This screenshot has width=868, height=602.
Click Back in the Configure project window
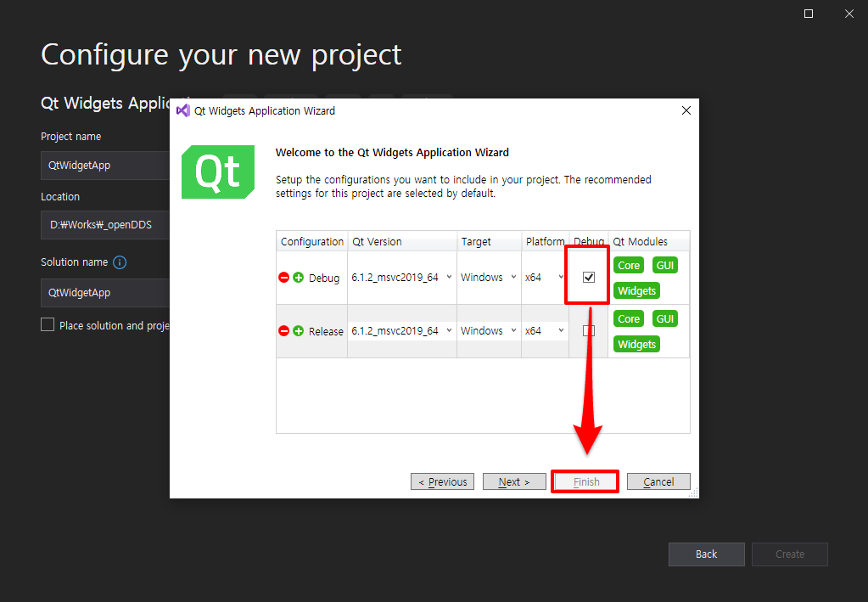(706, 554)
